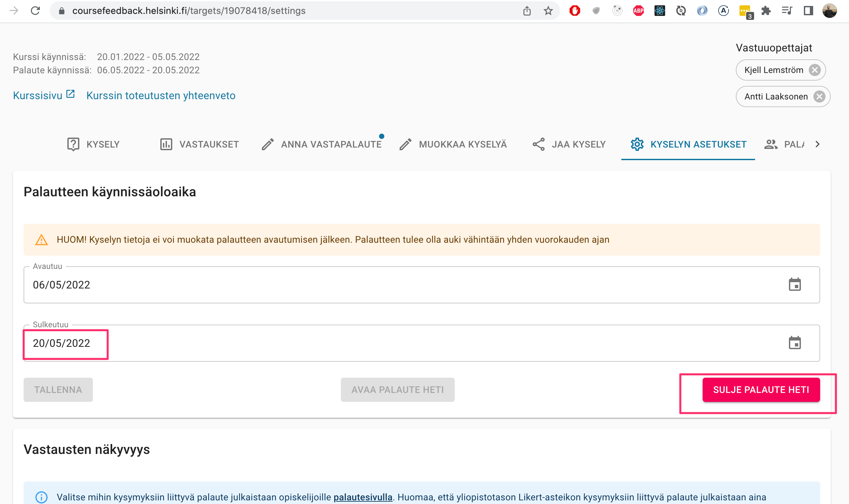Switch to the KYSELY tab

click(93, 144)
